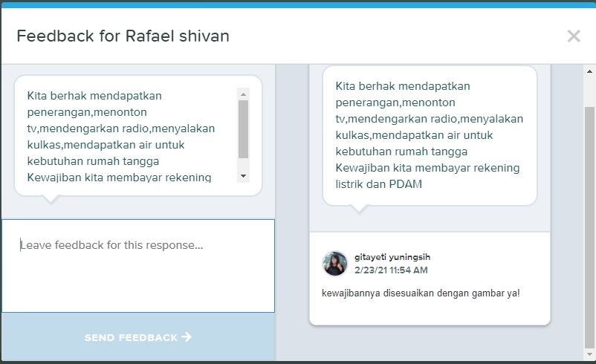Click the response box's scroll down arrow
Screen dimensions: 596x364
[243, 176]
